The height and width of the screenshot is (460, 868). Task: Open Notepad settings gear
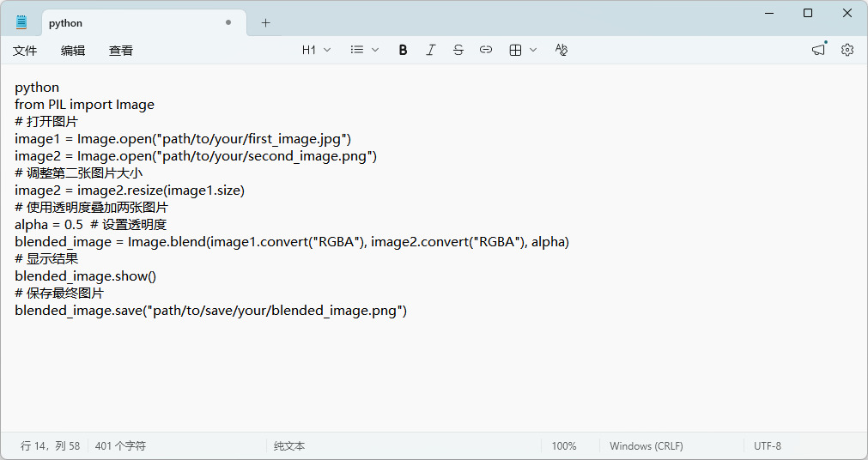pos(847,50)
